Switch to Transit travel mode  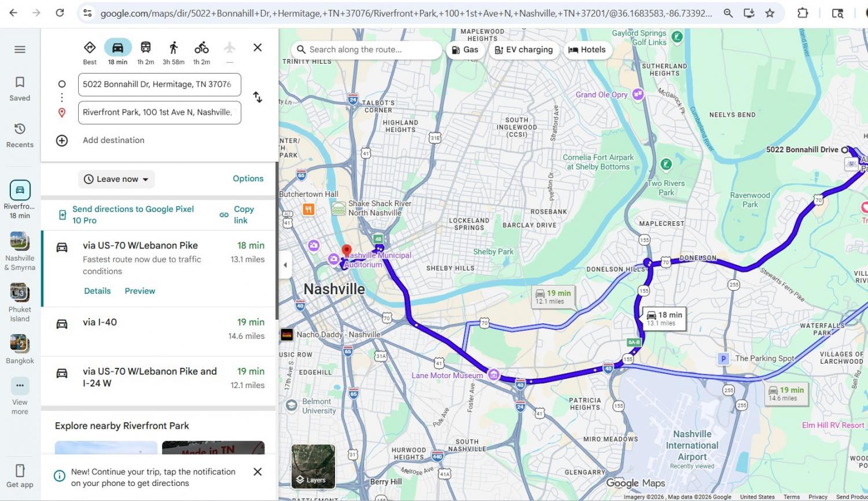point(145,48)
